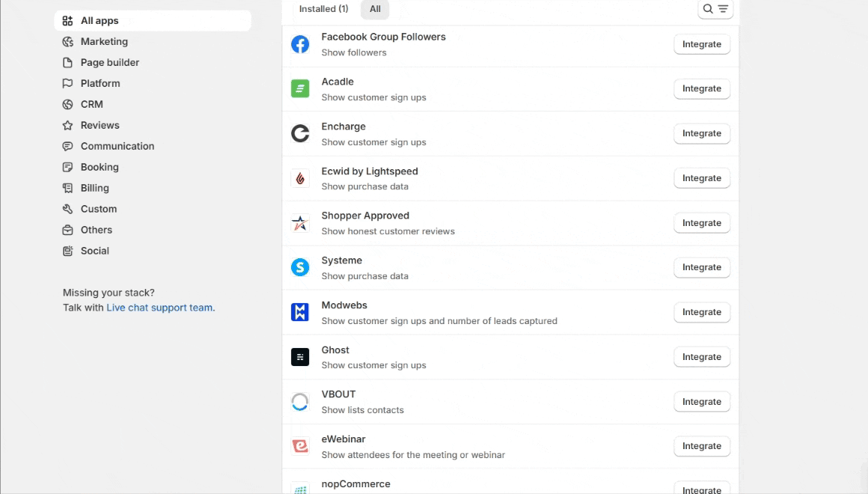Open the search and filter control

[x=715, y=9]
